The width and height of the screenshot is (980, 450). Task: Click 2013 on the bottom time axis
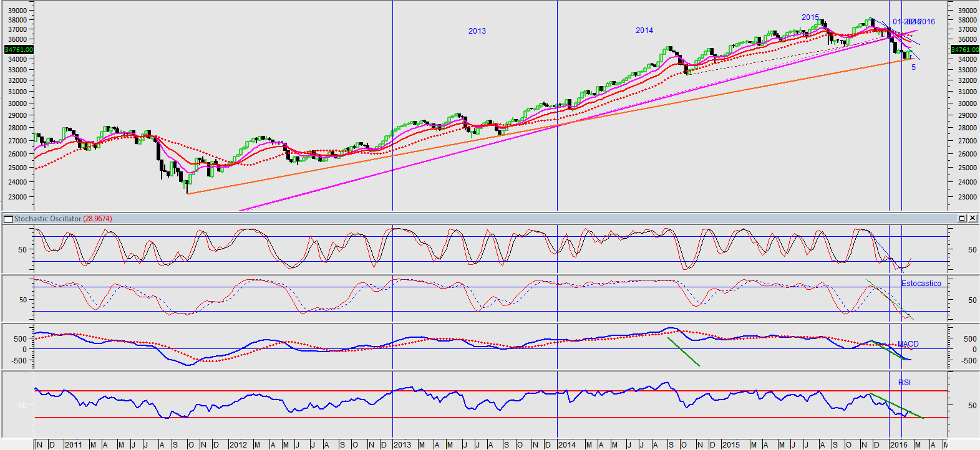[402, 445]
